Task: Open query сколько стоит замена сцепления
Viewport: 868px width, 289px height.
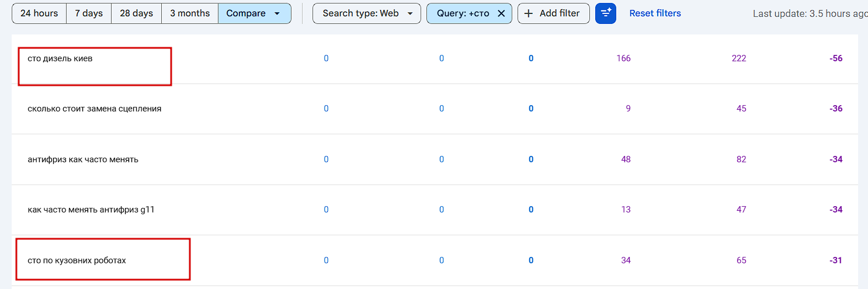Action: pyautogui.click(x=95, y=109)
